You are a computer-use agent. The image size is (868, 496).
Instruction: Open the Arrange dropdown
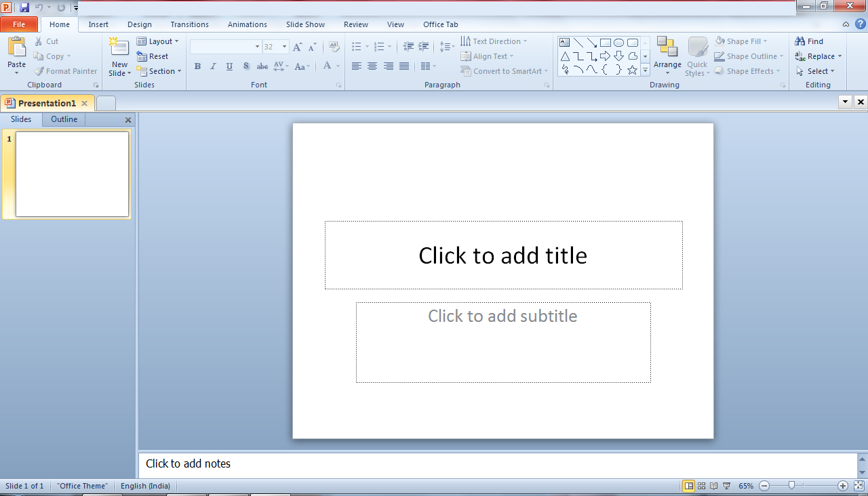click(667, 56)
